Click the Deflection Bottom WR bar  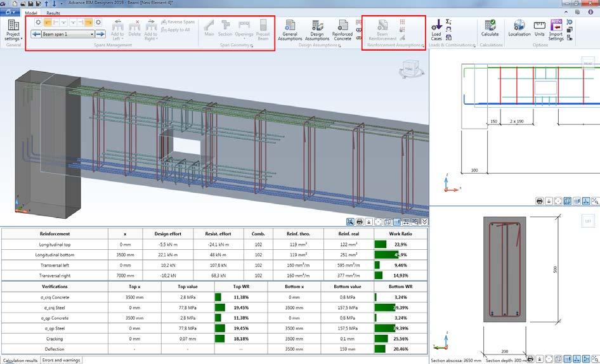click(380, 349)
